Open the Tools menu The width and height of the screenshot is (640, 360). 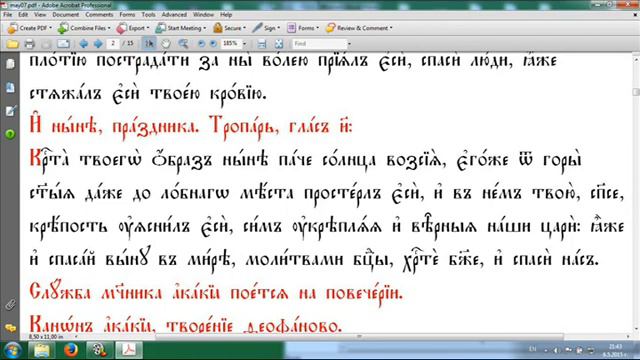[x=148, y=14]
